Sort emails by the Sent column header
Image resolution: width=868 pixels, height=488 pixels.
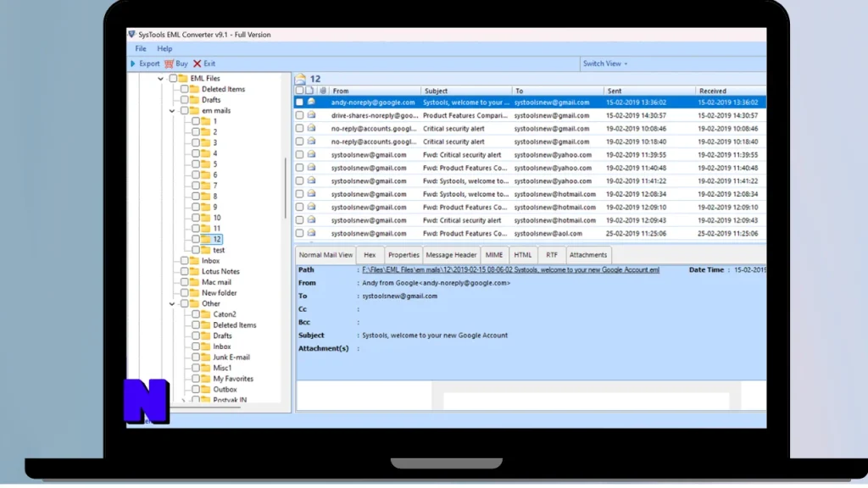click(x=649, y=91)
